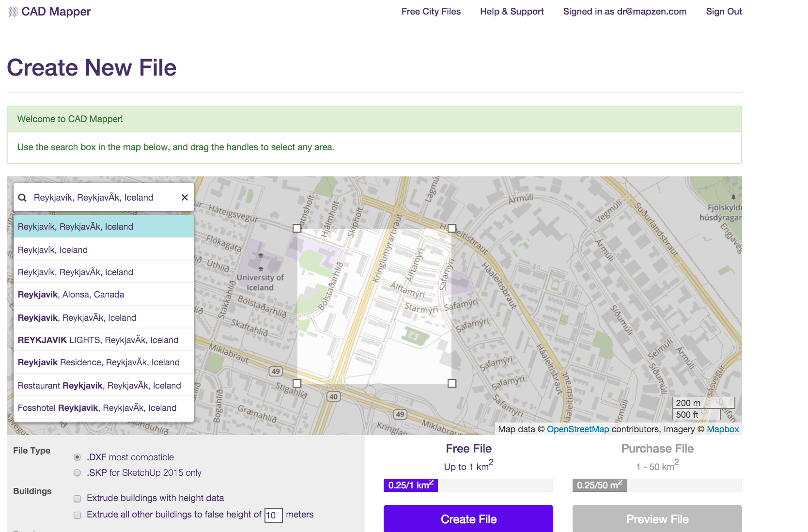Click the CAD Mapper brand title
Image resolution: width=808 pixels, height=532 pixels.
(x=56, y=12)
